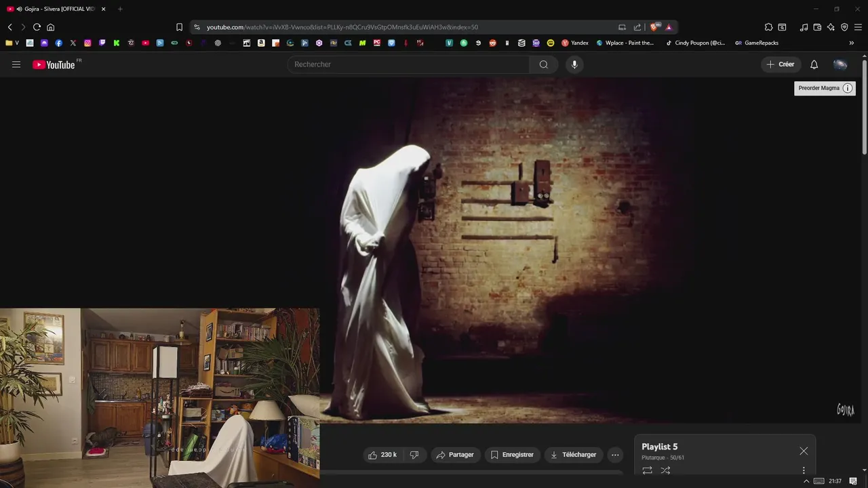This screenshot has width=868, height=488.
Task: Open the touch keyboard tray icon
Action: 818,481
